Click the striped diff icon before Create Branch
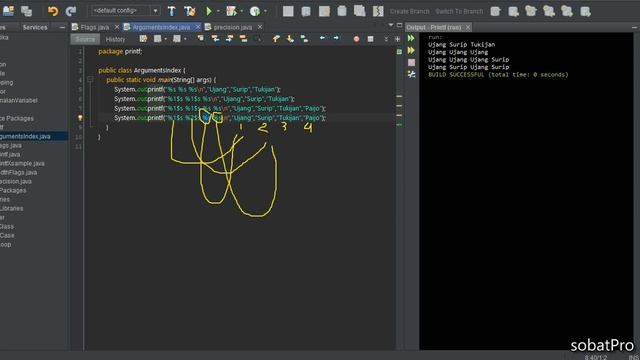The height and width of the screenshot is (360, 640). (x=378, y=11)
